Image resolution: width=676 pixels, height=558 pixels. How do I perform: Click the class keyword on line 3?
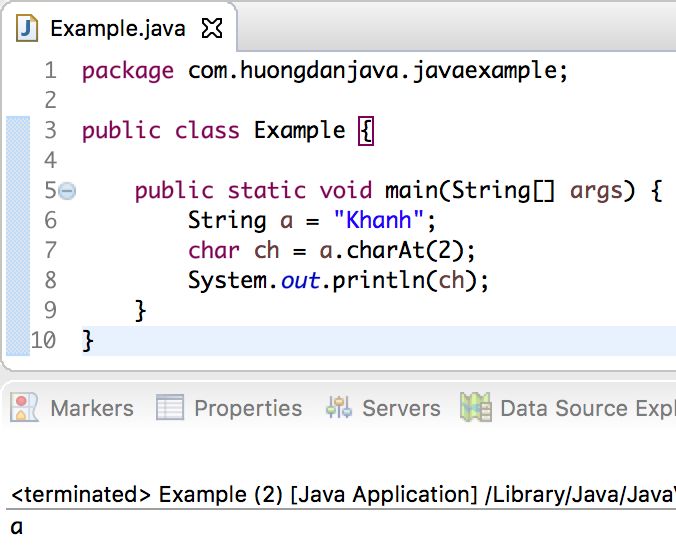(x=207, y=131)
